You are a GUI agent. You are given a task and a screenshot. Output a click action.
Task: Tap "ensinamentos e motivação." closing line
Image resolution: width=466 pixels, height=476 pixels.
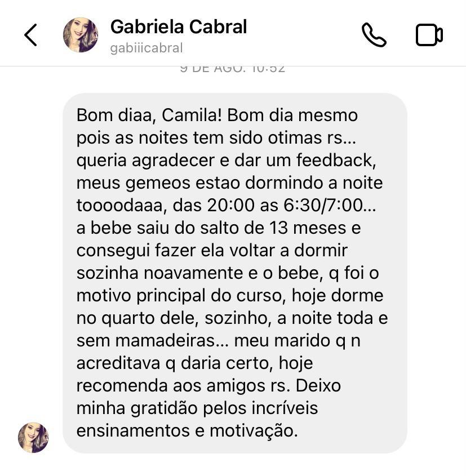click(187, 431)
